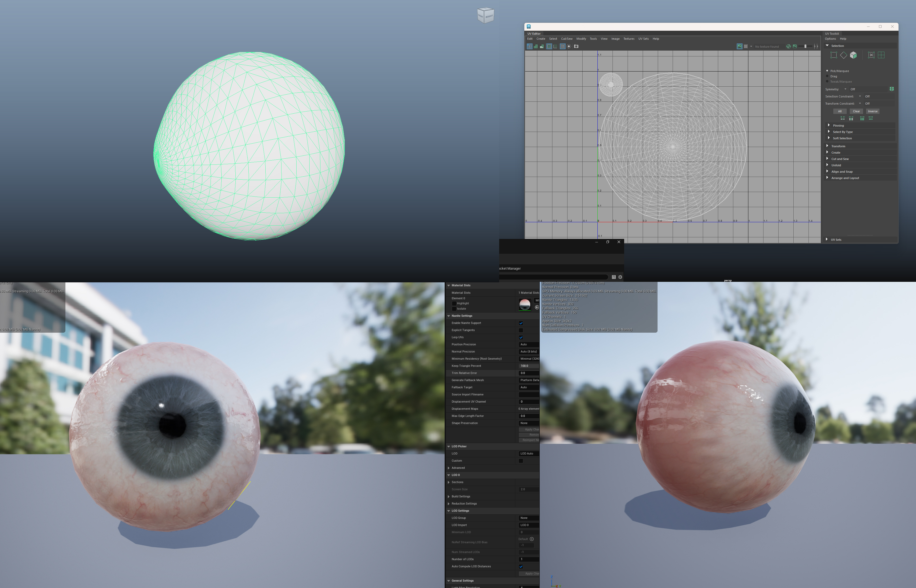Screen dimensions: 916x588
Task: Open the UV Sets menu in menu bar
Action: click(x=643, y=39)
